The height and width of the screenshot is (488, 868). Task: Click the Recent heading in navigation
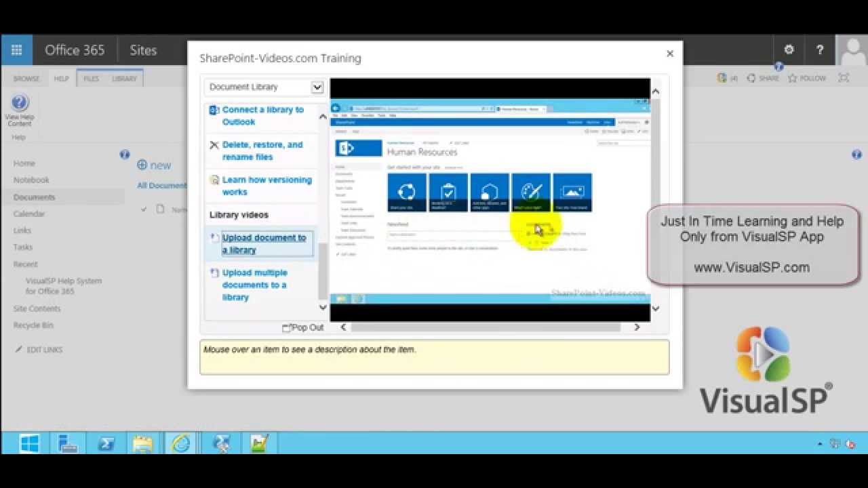26,264
